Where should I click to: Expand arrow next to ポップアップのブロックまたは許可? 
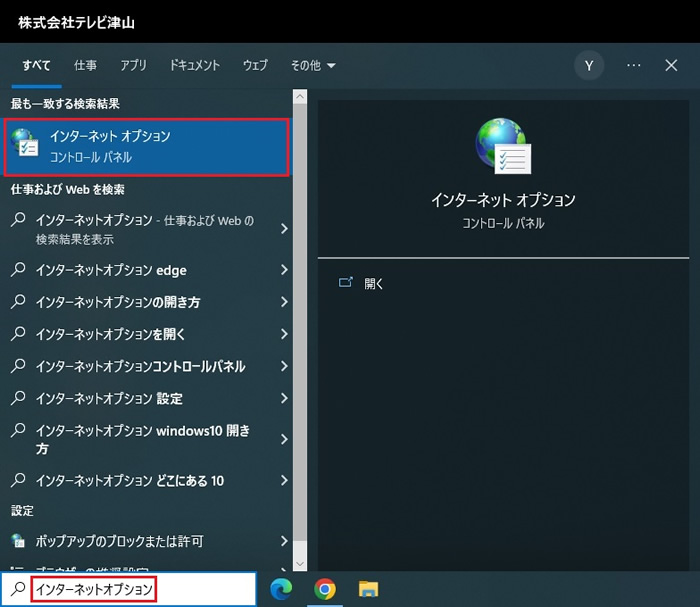point(284,541)
